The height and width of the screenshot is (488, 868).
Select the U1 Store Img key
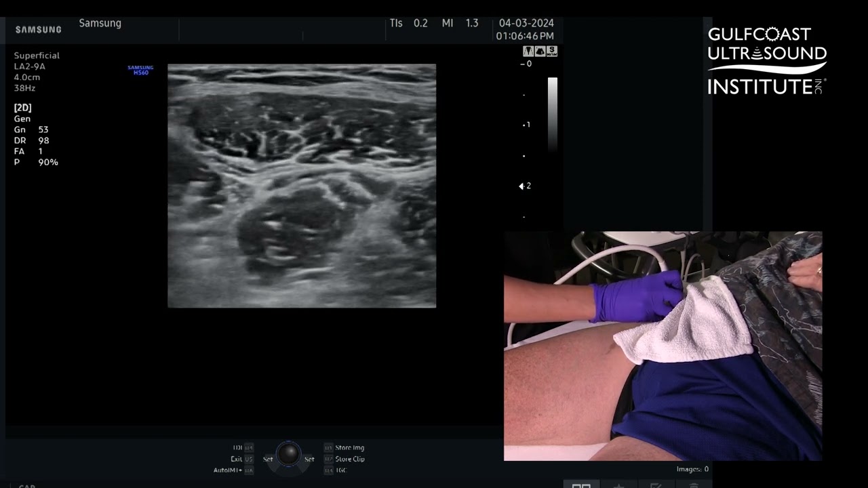(x=344, y=447)
